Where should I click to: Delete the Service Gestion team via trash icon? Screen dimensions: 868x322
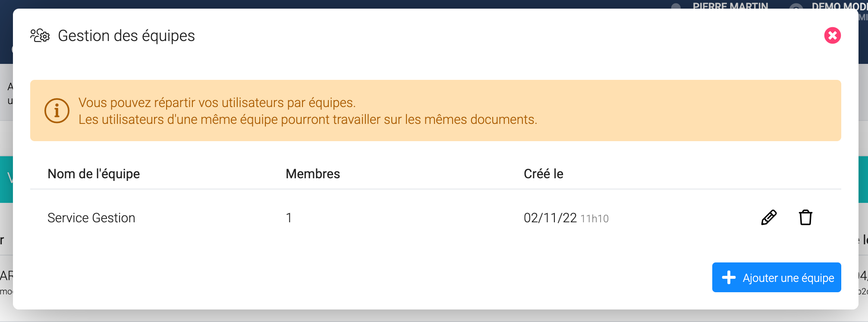pos(805,218)
